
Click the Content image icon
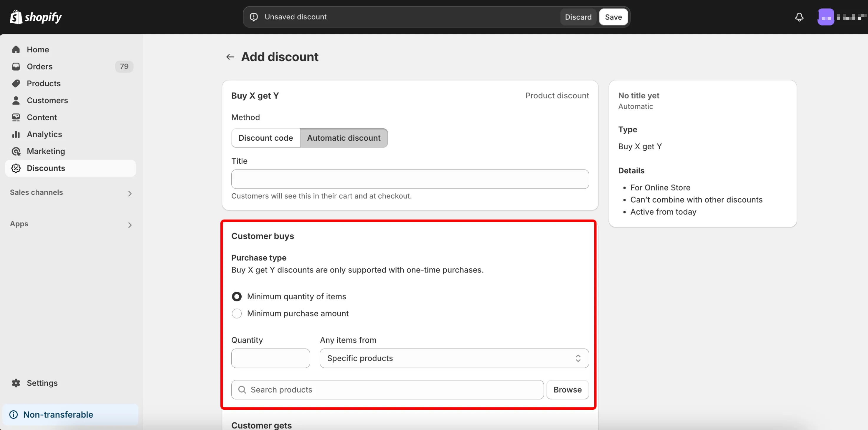tap(16, 117)
